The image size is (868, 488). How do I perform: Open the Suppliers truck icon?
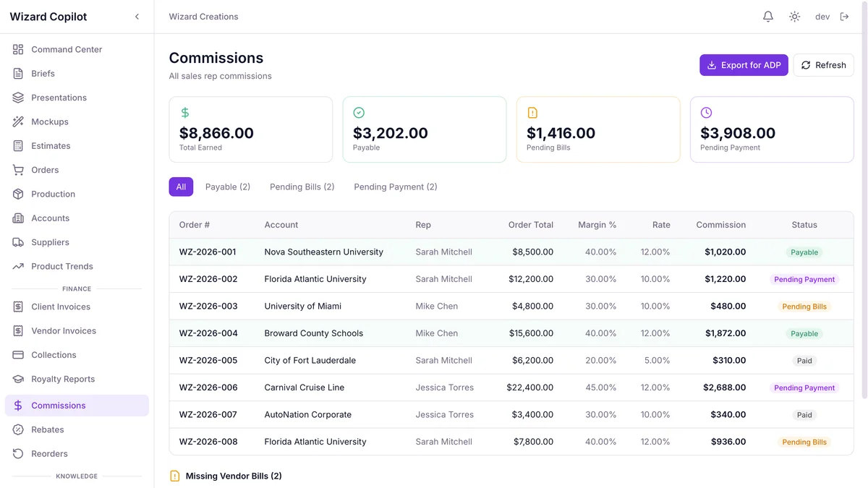18,242
